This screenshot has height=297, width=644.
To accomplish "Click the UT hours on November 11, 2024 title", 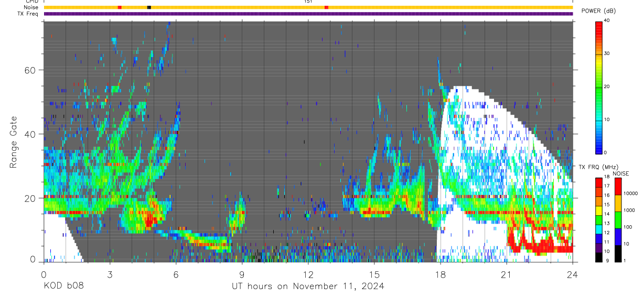I will click(x=308, y=286).
